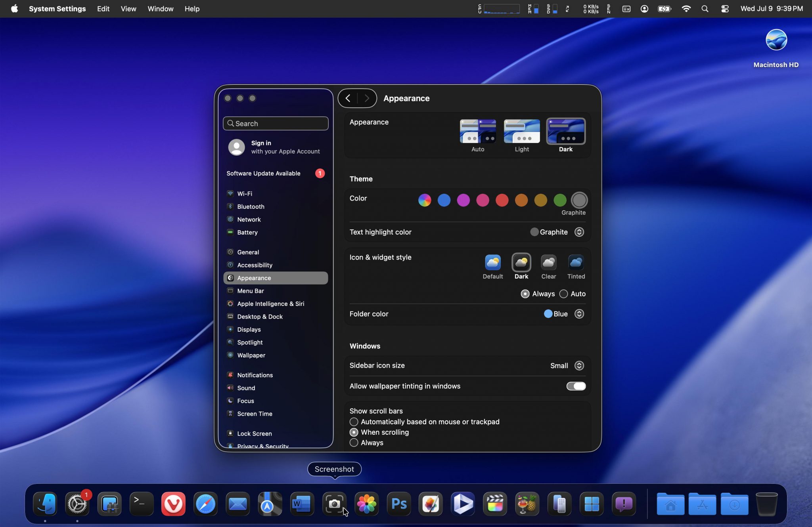
Task: Select Always show scroll bars option
Action: coord(354,443)
